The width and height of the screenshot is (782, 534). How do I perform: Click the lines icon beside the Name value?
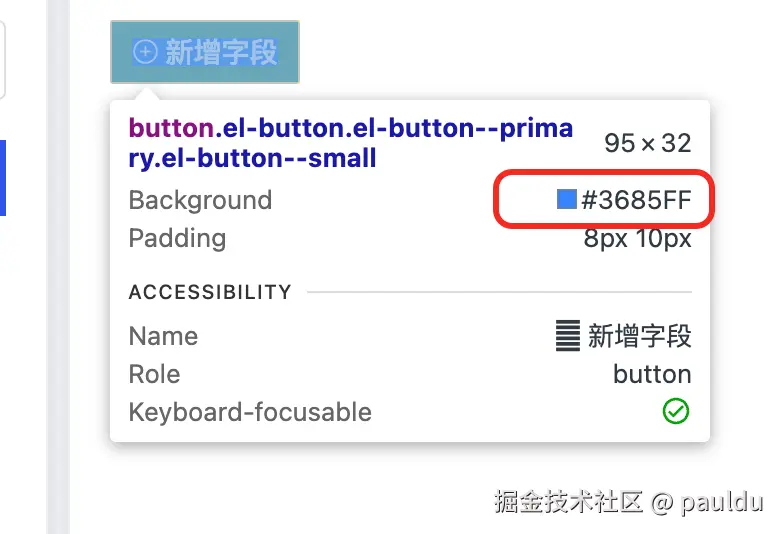pos(568,336)
